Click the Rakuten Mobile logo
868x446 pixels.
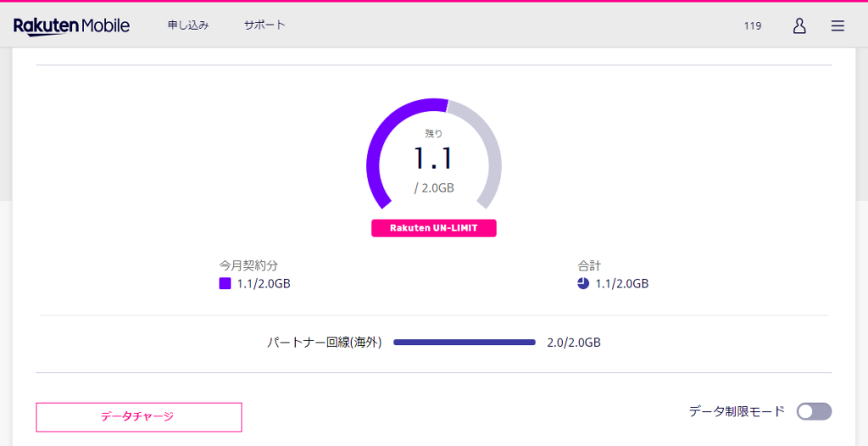(71, 26)
